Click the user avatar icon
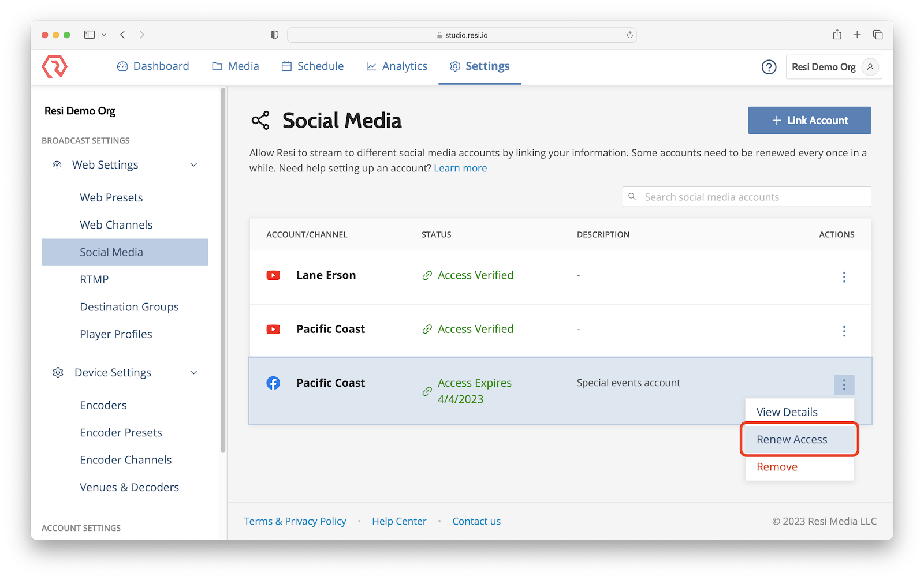This screenshot has width=924, height=580. pyautogui.click(x=870, y=67)
